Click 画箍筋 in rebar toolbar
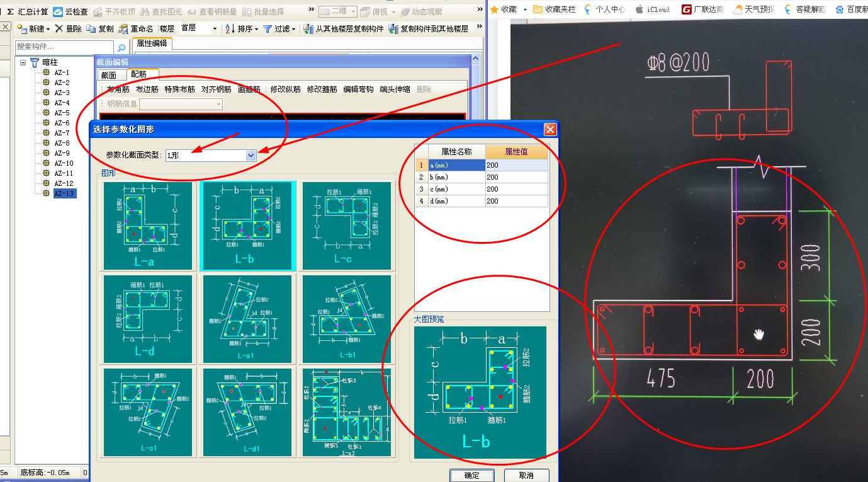Screen dimensions: 868x482 pos(249,89)
